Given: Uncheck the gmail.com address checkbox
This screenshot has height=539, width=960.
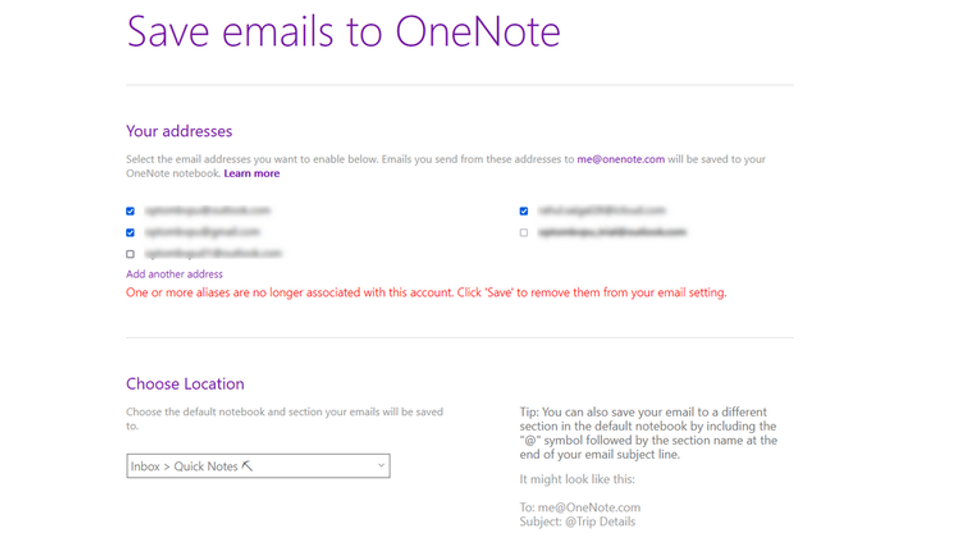Looking at the screenshot, I should tap(130, 233).
